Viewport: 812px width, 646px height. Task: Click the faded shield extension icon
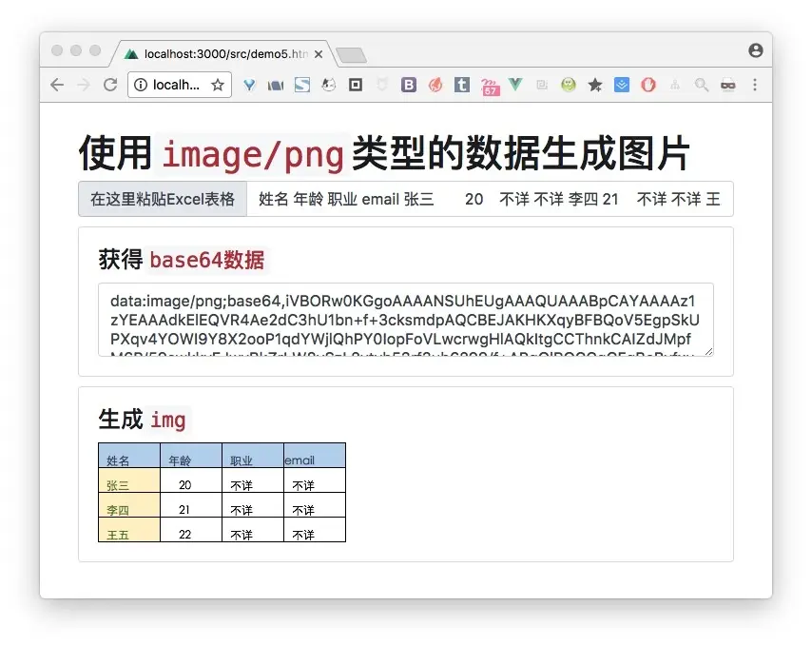pos(382,85)
